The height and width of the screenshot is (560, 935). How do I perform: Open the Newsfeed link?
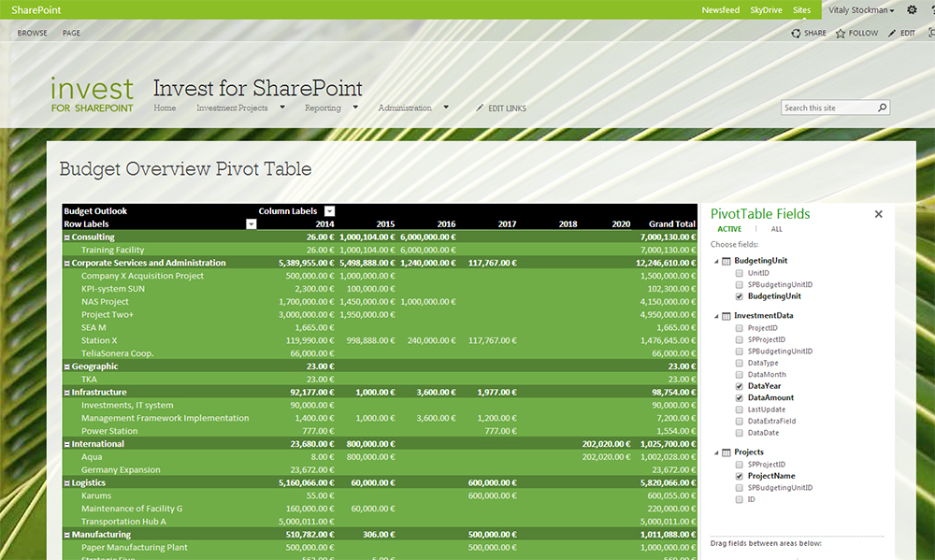click(x=720, y=10)
